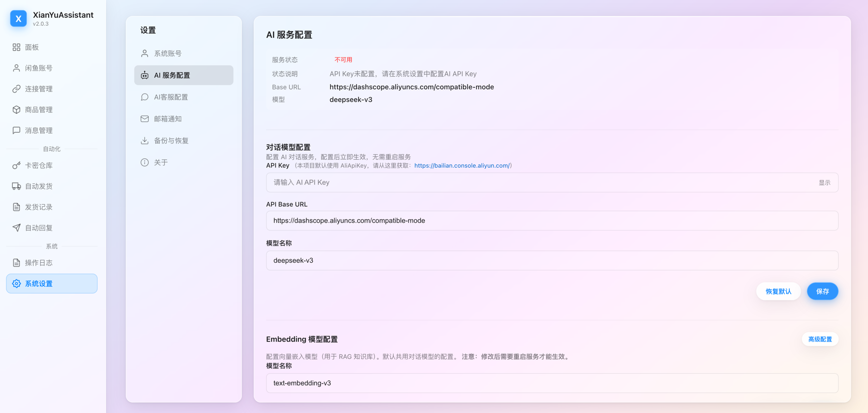Screen dimensions: 868x413
Task: Switch to AI客服配置 tab
Action: (184, 97)
